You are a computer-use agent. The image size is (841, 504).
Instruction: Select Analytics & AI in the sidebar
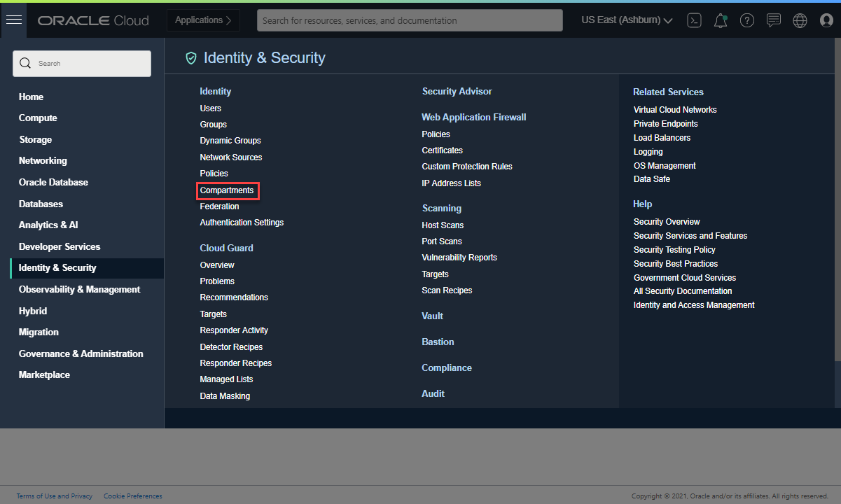48,225
